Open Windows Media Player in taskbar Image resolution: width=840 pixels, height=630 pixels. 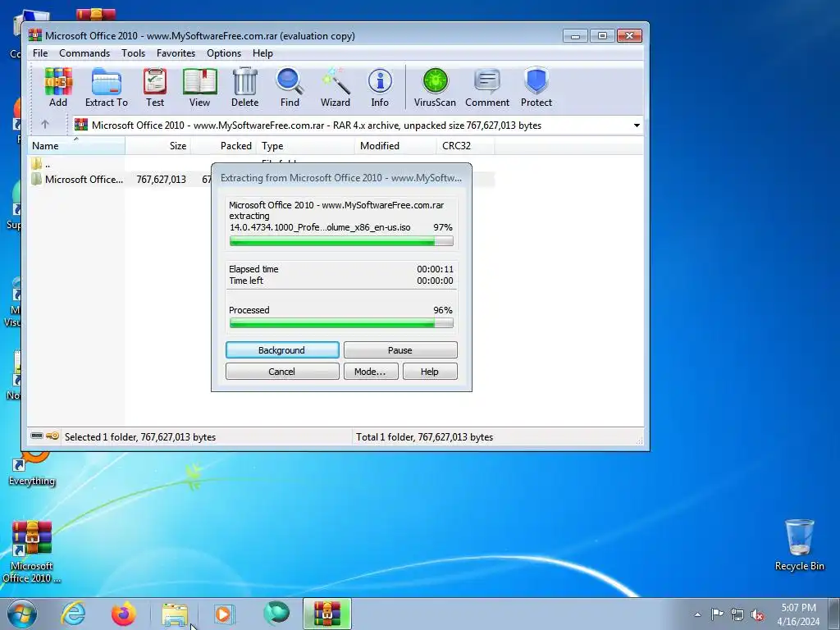click(224, 614)
